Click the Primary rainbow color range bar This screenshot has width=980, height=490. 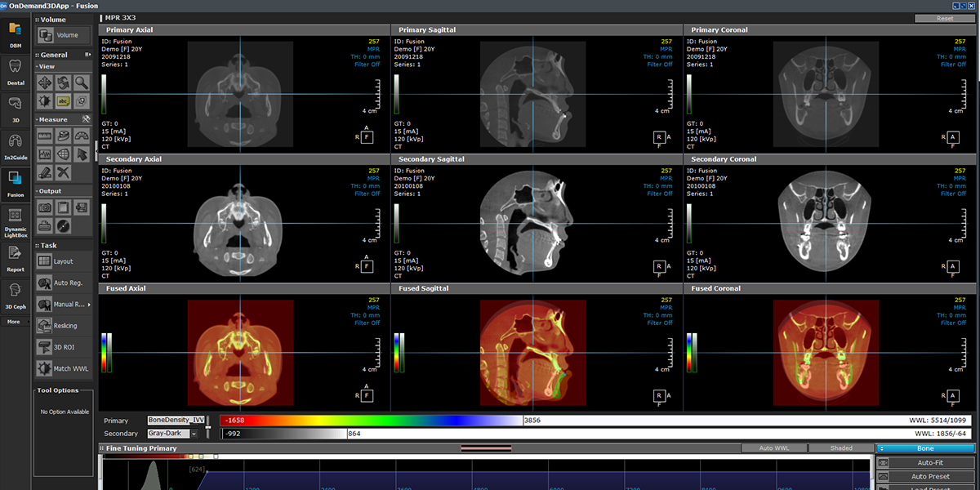point(372,421)
